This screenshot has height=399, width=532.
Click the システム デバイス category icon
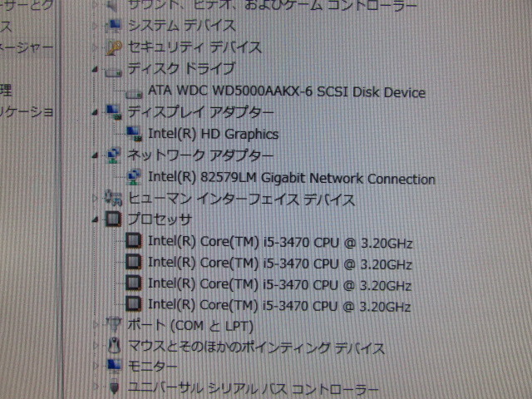[x=113, y=26]
